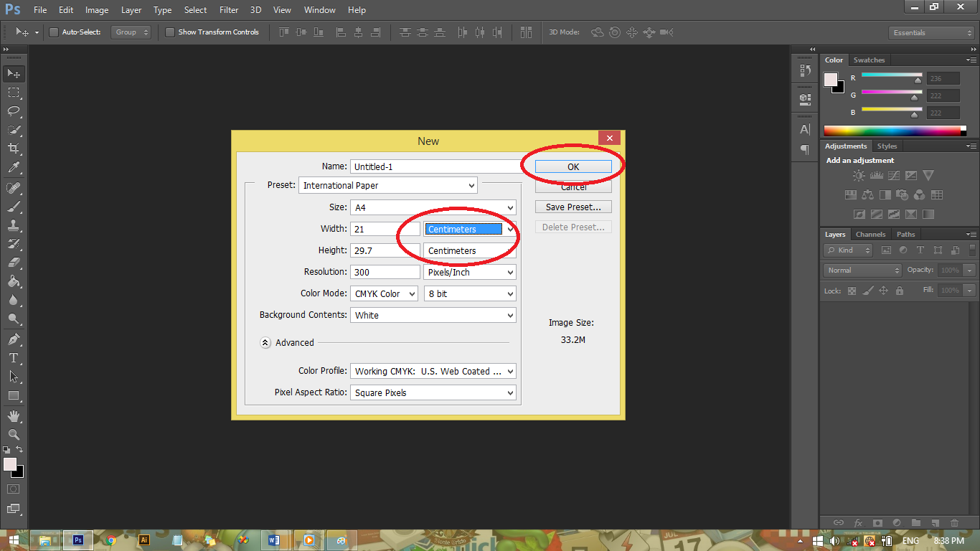Viewport: 980px width, 551px height.
Task: Enable the Auto-Select checkbox
Action: tap(53, 32)
